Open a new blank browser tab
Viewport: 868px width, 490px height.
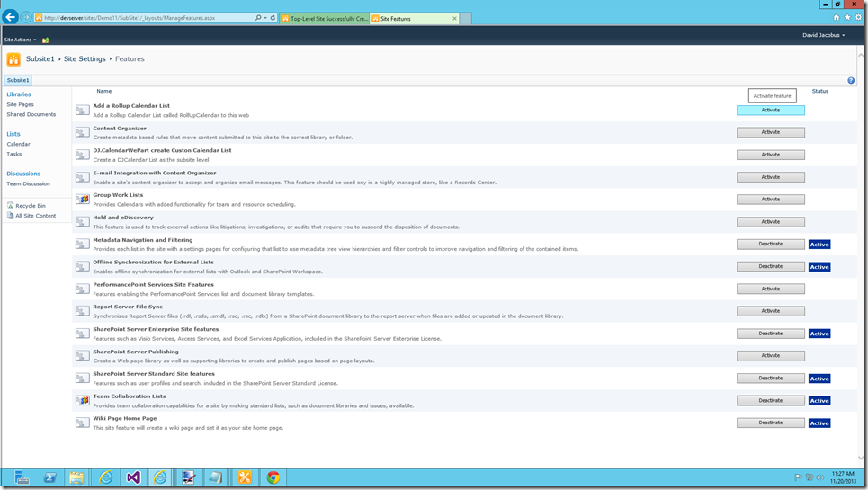click(466, 19)
